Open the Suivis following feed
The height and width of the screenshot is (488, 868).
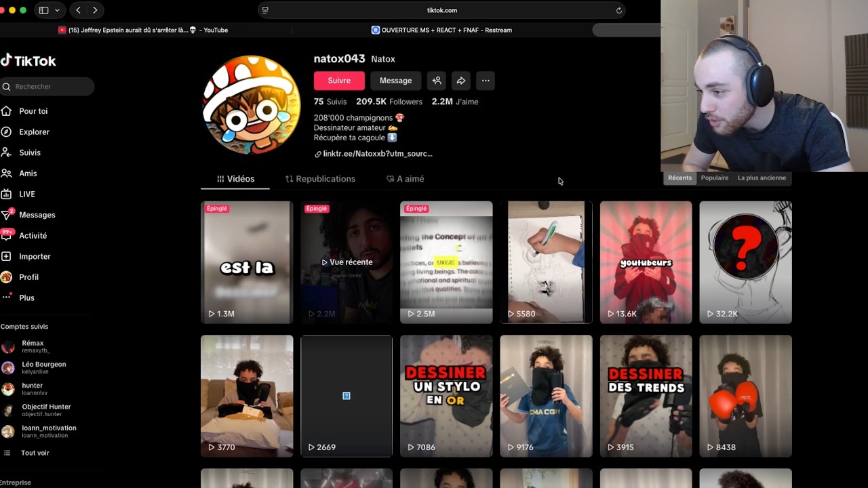point(30,152)
